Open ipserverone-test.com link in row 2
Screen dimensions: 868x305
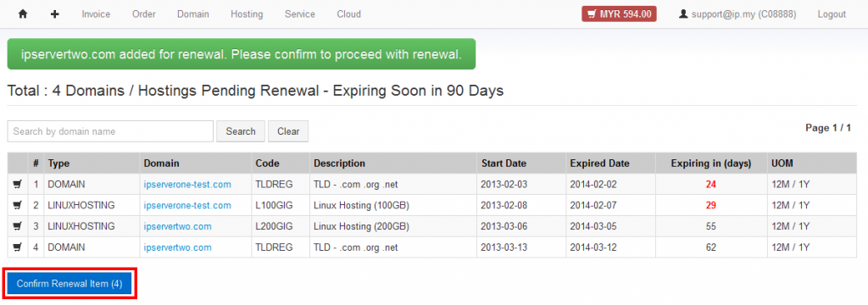[x=187, y=205]
